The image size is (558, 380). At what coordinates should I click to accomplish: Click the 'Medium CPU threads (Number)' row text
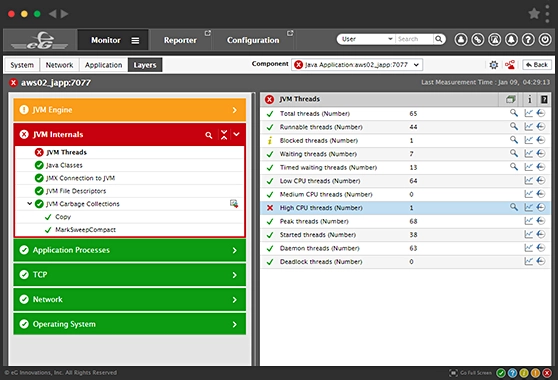(326, 194)
